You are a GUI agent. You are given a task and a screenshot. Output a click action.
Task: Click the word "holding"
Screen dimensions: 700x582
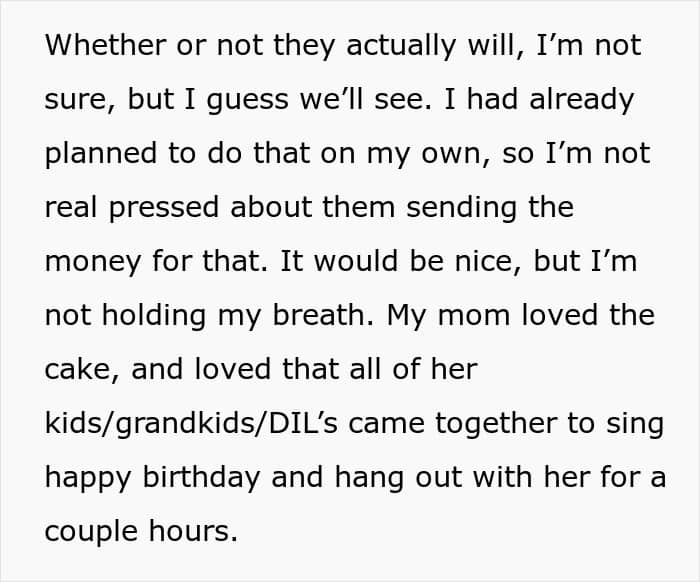(148, 316)
